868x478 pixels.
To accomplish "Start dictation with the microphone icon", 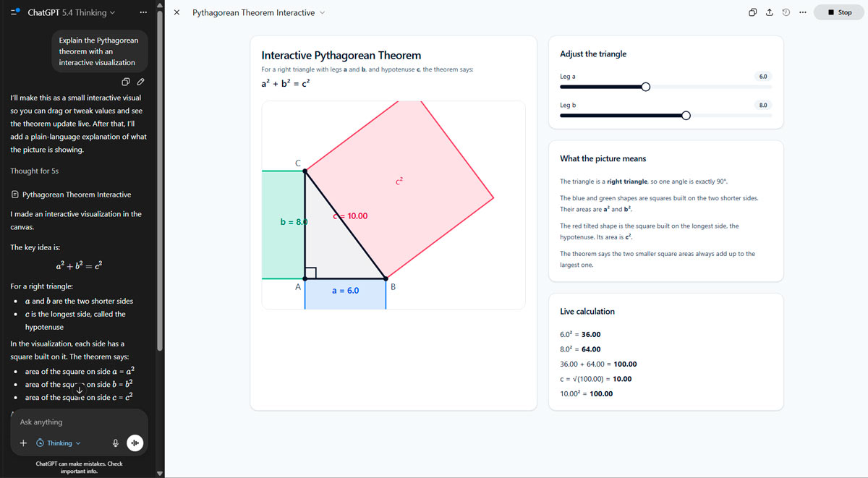I will pos(116,443).
